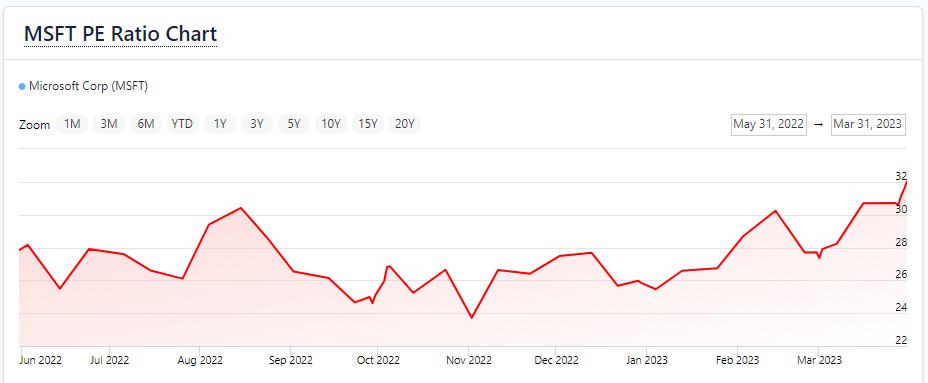Select the 5Y zoom range
Image resolution: width=928 pixels, height=383 pixels.
point(294,124)
